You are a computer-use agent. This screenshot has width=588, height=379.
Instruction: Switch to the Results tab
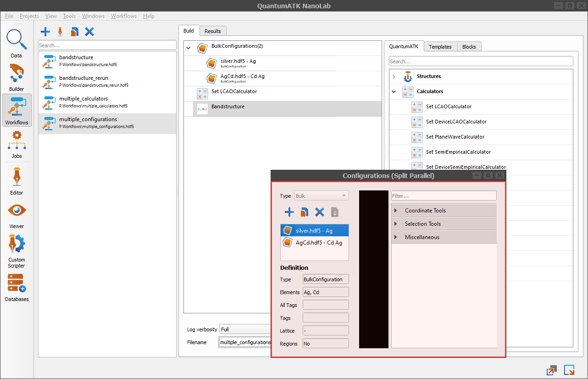(x=213, y=31)
